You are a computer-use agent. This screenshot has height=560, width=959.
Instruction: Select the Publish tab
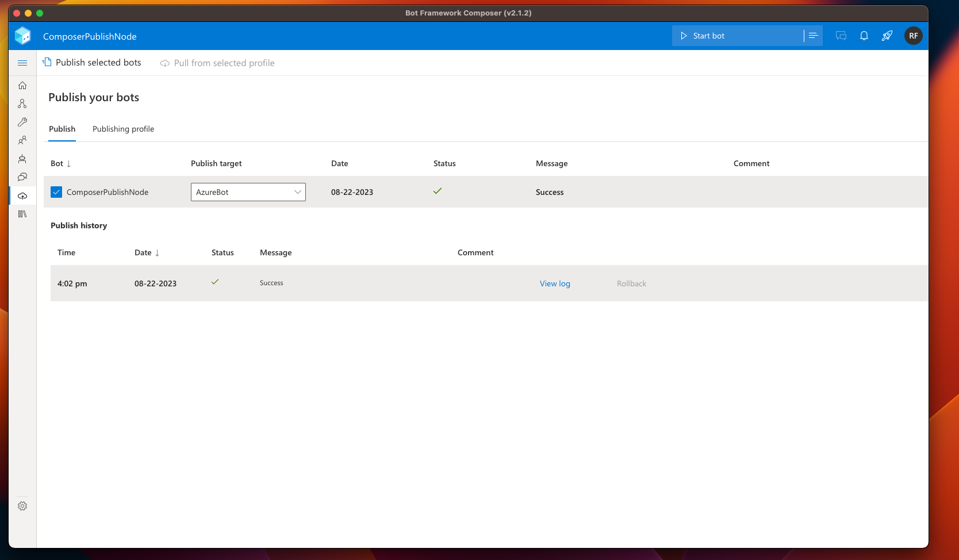(x=62, y=129)
